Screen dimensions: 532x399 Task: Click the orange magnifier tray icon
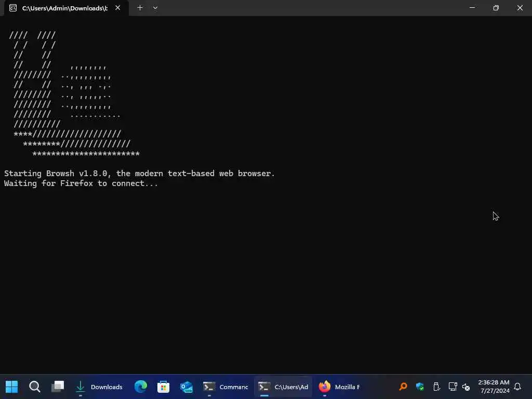tap(403, 387)
